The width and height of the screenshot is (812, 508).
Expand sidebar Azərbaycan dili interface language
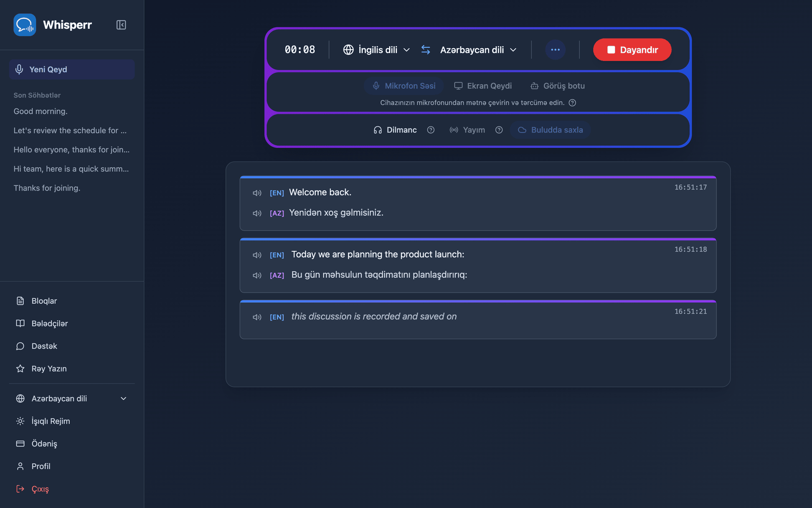click(72, 399)
